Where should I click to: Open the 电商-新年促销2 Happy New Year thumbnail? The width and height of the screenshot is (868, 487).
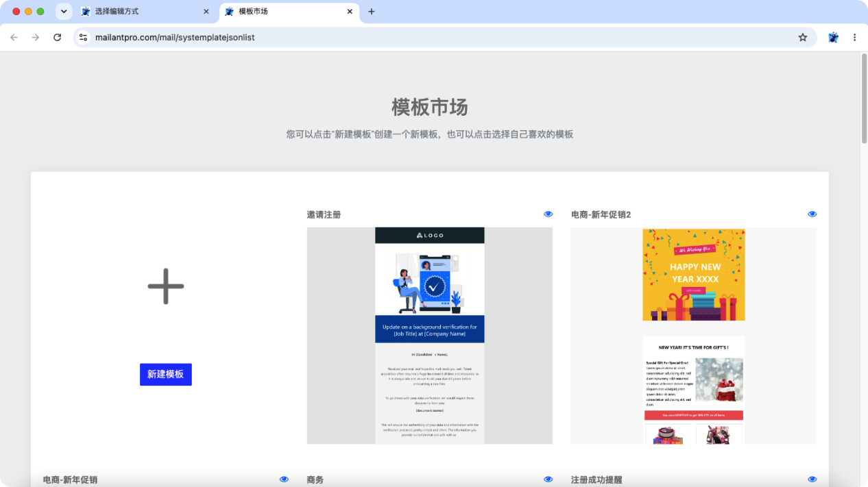pos(693,336)
